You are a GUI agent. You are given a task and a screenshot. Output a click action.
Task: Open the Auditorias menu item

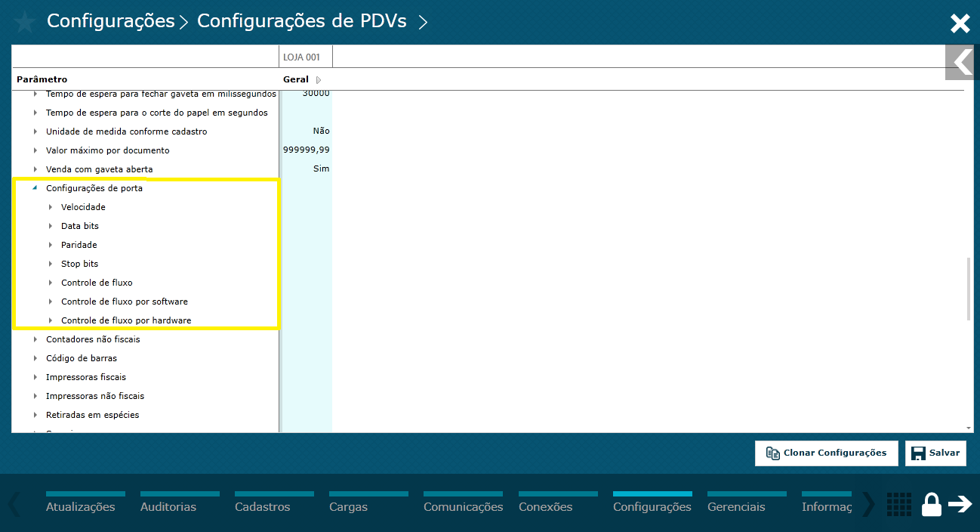pyautogui.click(x=170, y=506)
